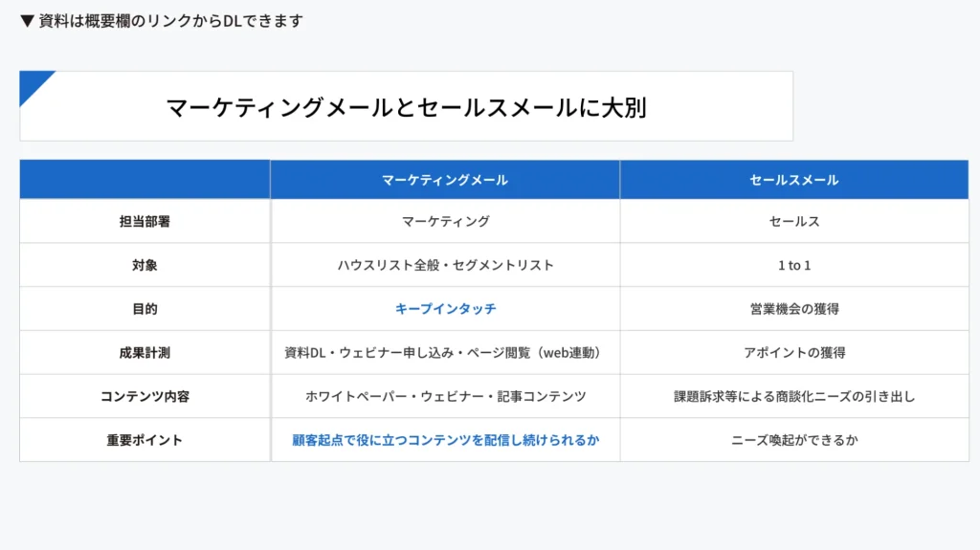Click the 営業機会の獲得 cell
The width and height of the screenshot is (980, 550).
pyautogui.click(x=793, y=309)
